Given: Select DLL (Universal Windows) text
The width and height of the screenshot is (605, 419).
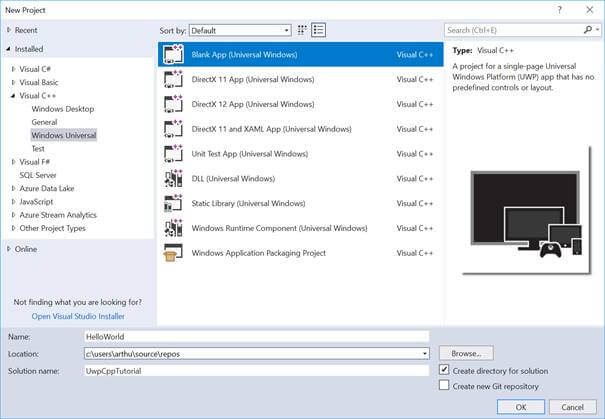Looking at the screenshot, I should (x=233, y=179).
